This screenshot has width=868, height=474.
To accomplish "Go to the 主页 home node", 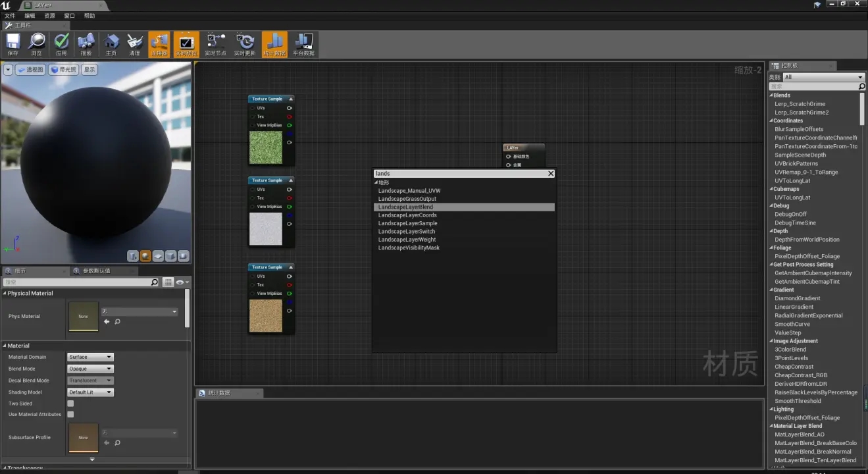I will tap(111, 44).
